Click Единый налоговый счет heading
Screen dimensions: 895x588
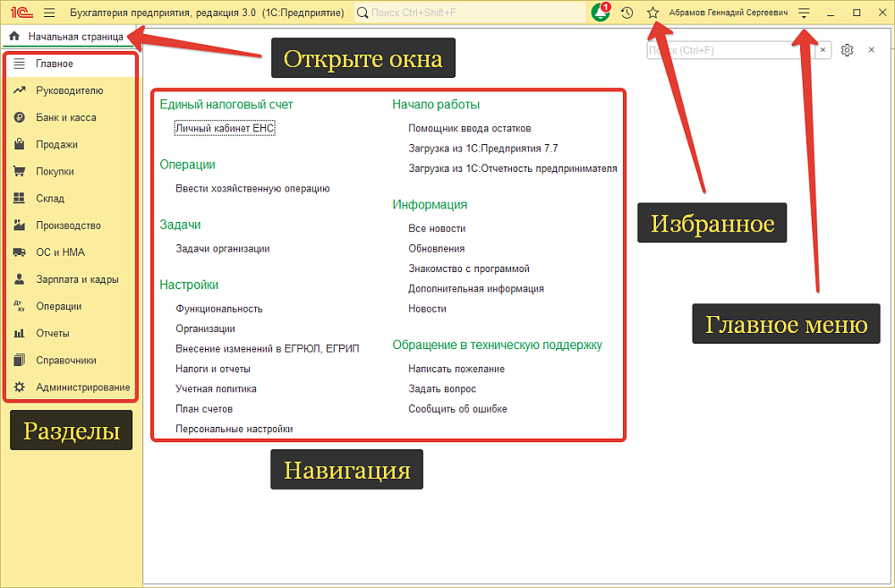pyautogui.click(x=226, y=104)
